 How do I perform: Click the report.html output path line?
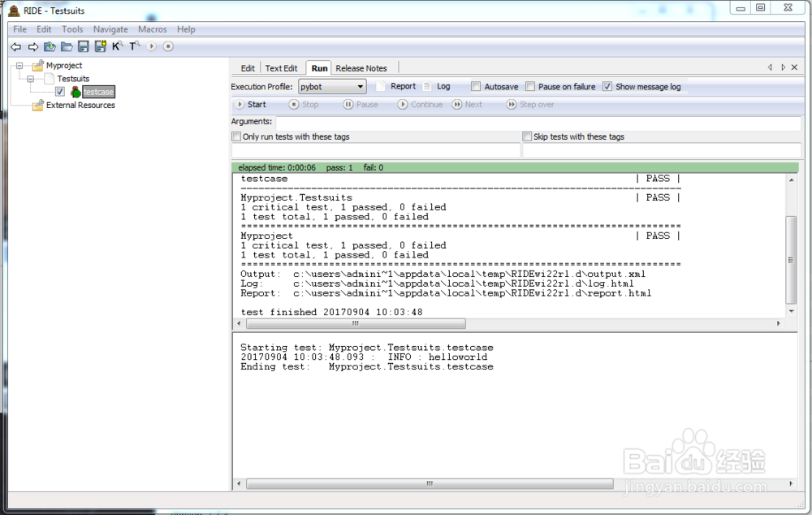pos(446,293)
